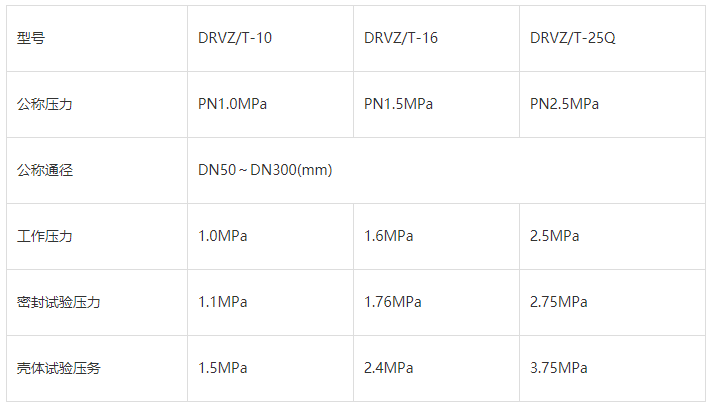The width and height of the screenshot is (711, 404).
Task: Click the PN2.5MPa cell
Action: (564, 104)
